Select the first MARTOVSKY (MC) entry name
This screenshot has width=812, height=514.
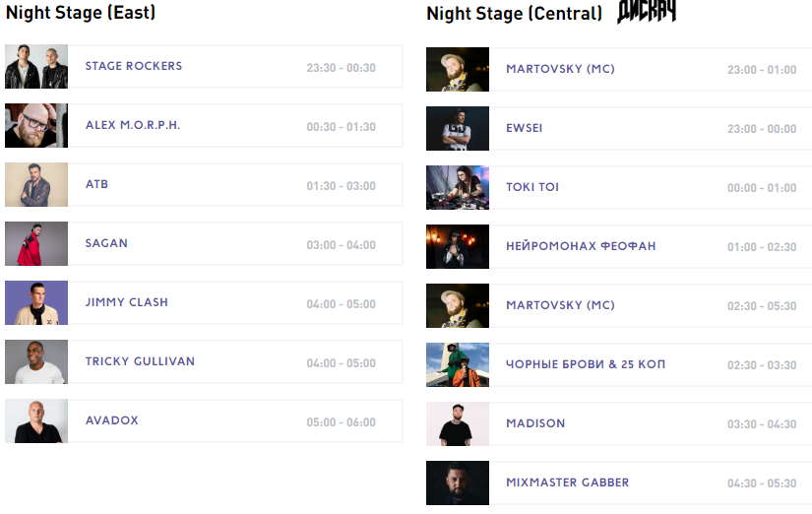pos(560,69)
